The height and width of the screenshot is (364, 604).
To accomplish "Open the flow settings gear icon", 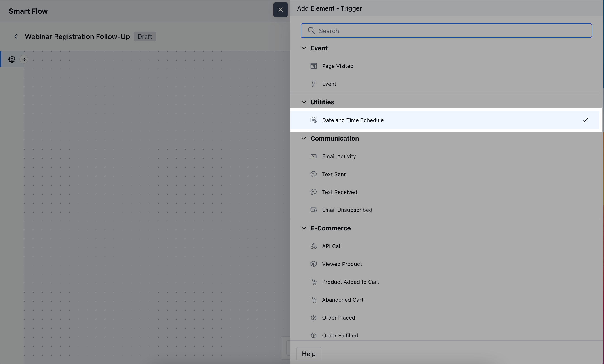I will tap(12, 59).
